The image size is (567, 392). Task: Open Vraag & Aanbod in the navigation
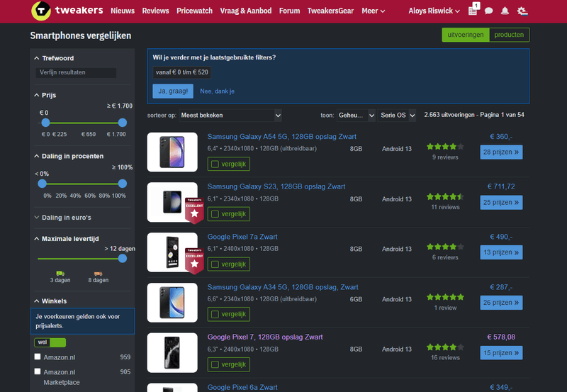tap(246, 11)
